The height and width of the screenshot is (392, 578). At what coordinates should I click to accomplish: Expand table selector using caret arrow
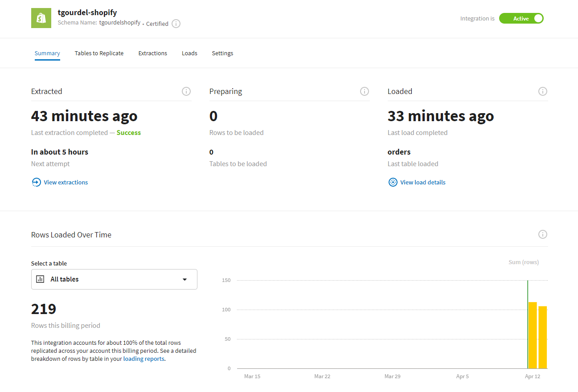point(185,279)
